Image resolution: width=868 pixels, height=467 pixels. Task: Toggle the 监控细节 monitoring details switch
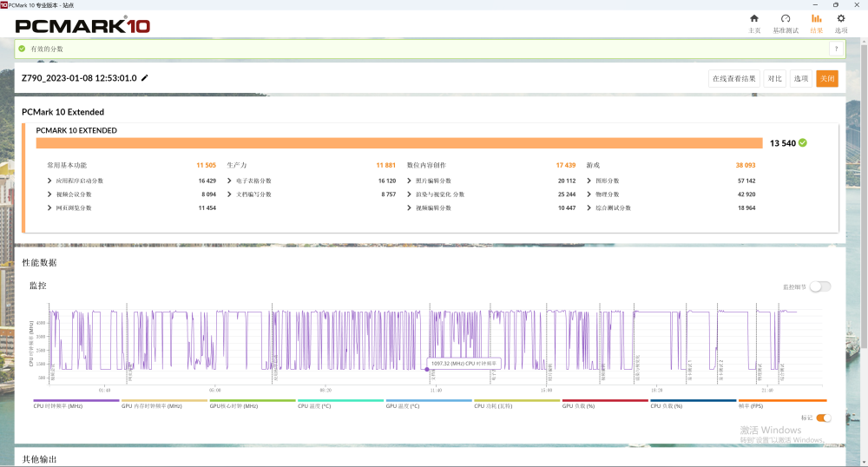click(819, 286)
